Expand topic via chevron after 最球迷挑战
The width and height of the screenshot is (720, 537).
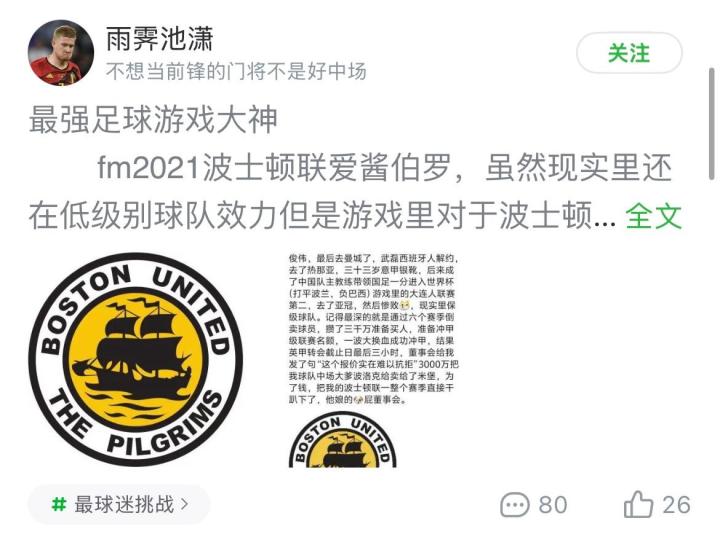[x=185, y=504]
